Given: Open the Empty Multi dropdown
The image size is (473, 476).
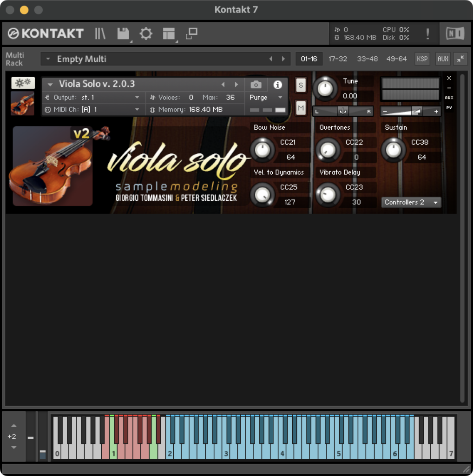Looking at the screenshot, I should pyautogui.click(x=48, y=59).
